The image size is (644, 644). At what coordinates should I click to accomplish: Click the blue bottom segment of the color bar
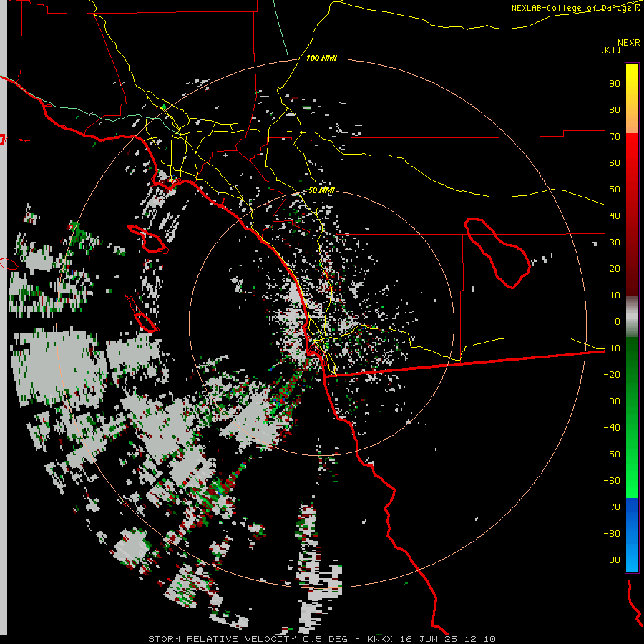point(632,535)
